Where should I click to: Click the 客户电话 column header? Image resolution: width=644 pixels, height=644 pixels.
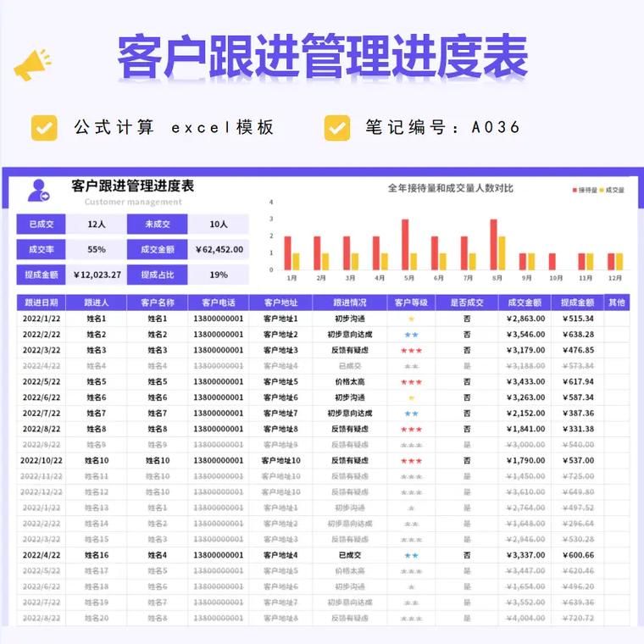point(218,303)
